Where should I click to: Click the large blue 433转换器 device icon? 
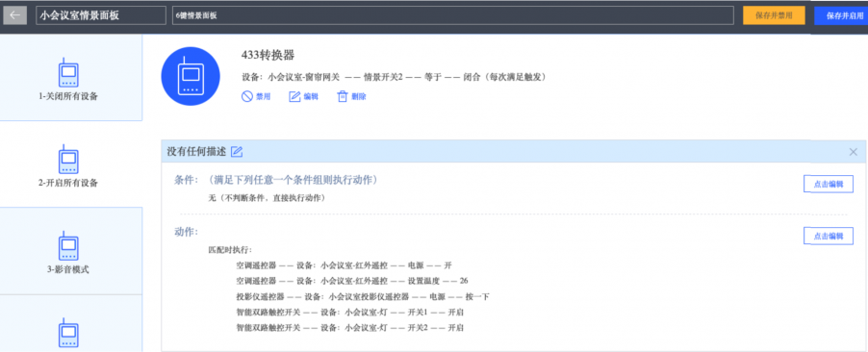click(191, 76)
